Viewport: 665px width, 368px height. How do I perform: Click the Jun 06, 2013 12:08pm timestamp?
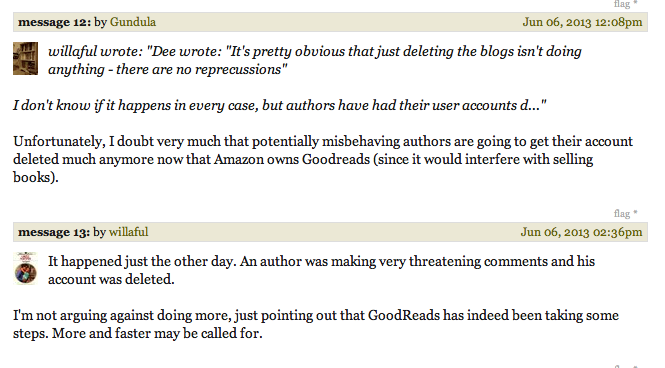pyautogui.click(x=582, y=22)
